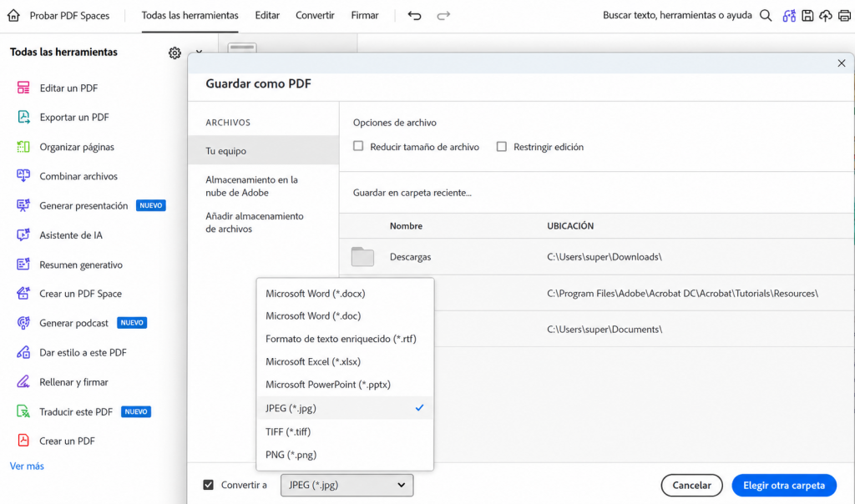Click NUEVO badge beside Generar podcast
The width and height of the screenshot is (855, 504).
tap(132, 323)
